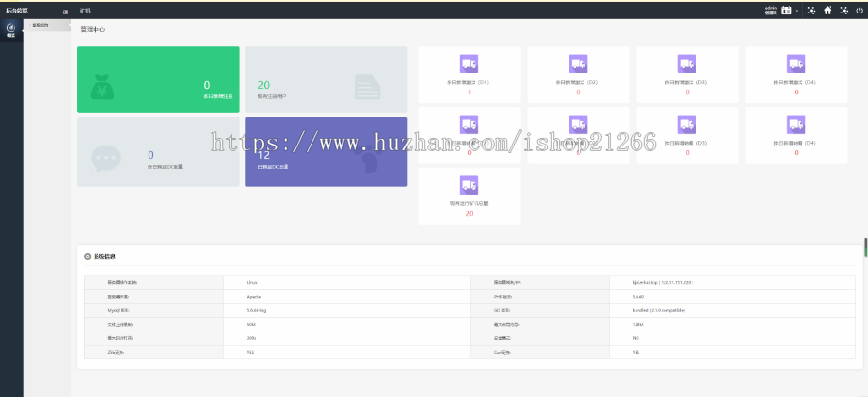This screenshot has width=868, height=397.
Task: Click the green number 20 on grey tile
Action: click(x=263, y=85)
